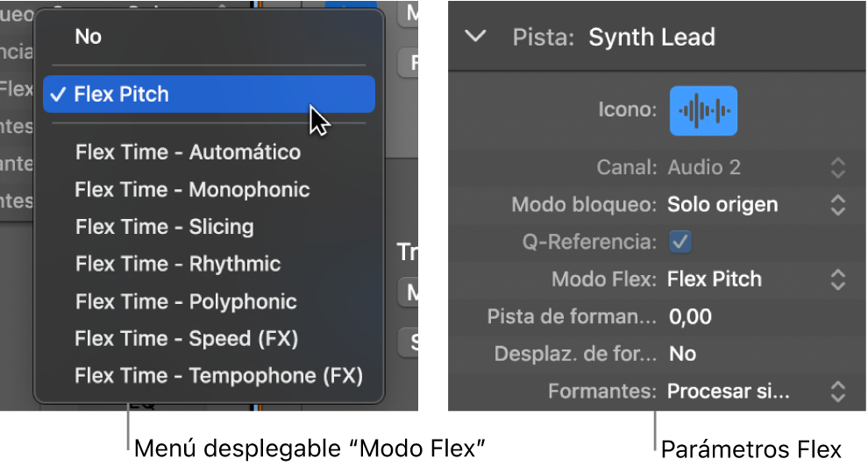Screen dimensions: 868x473
Task: Click the Pista de formantes 0,00 value
Action: point(690,317)
